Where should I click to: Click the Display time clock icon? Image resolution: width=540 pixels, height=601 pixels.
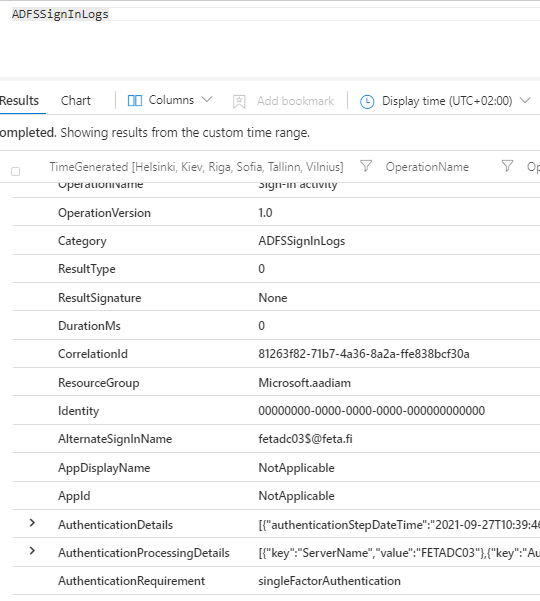(x=367, y=102)
